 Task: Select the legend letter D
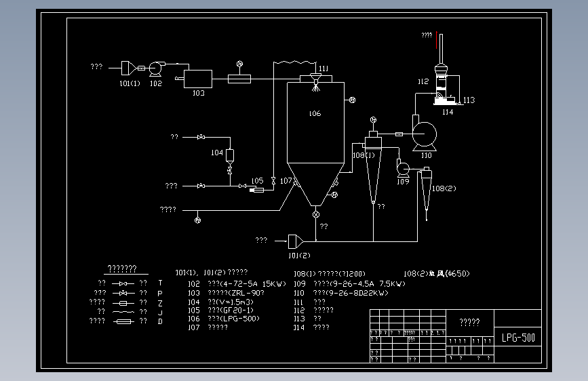[x=160, y=321]
